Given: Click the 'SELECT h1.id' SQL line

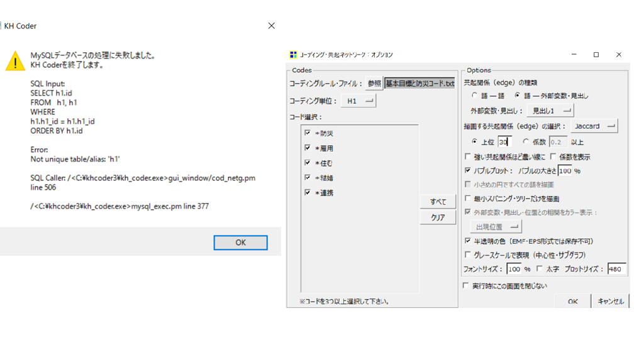Looking at the screenshot, I should click(51, 93).
